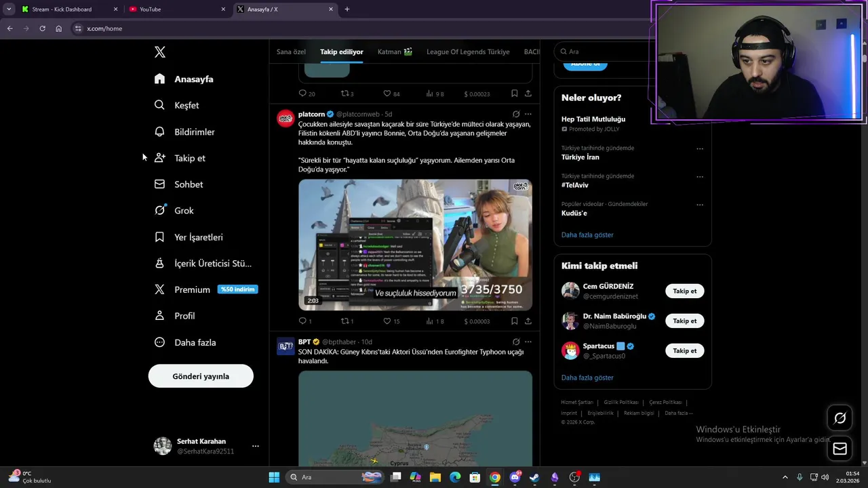The width and height of the screenshot is (868, 488).
Task: Reply to the platcorn post
Action: pos(302,321)
